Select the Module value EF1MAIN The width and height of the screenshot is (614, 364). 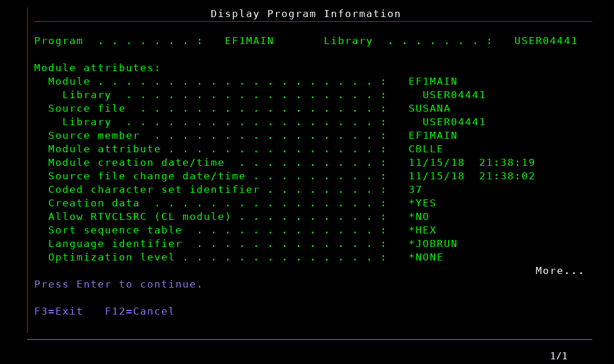tap(433, 81)
